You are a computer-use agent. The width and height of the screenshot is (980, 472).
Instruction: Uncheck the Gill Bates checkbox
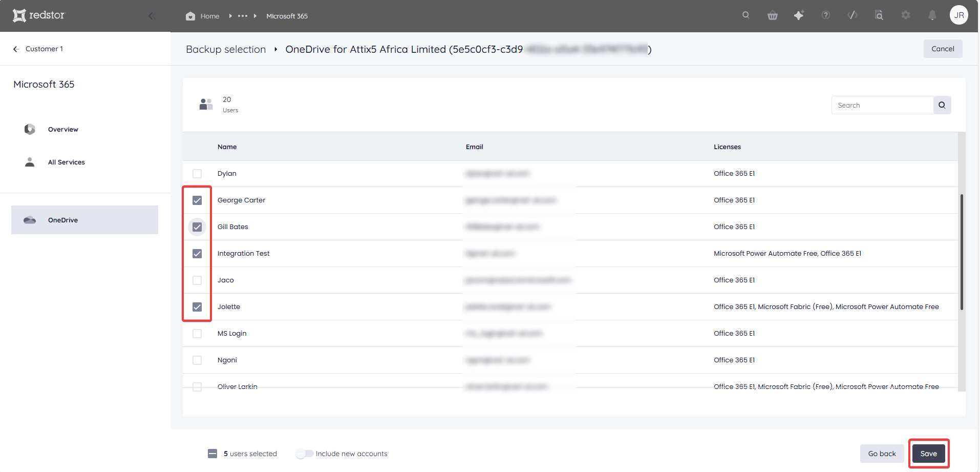[197, 227]
